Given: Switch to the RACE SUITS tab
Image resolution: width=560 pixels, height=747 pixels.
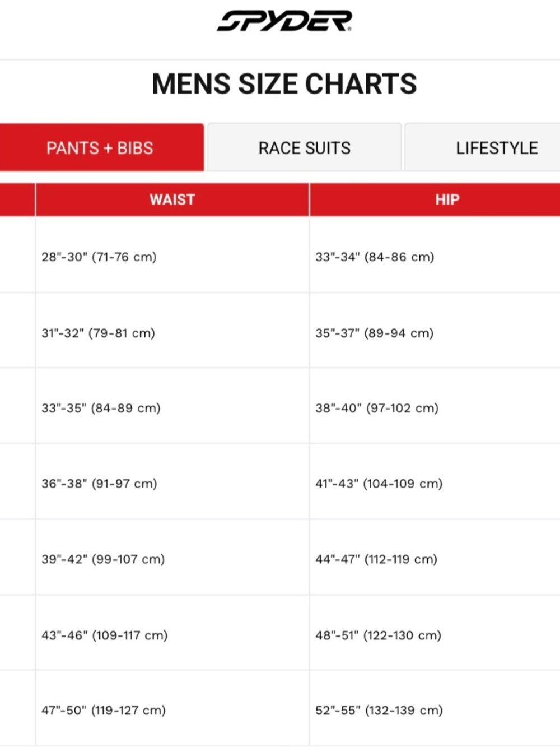Looking at the screenshot, I should [304, 147].
